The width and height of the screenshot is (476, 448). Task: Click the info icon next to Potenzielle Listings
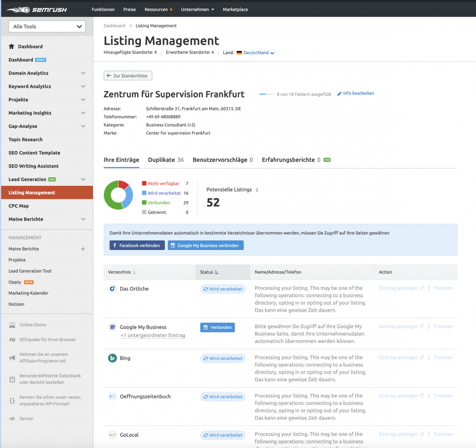tap(257, 190)
